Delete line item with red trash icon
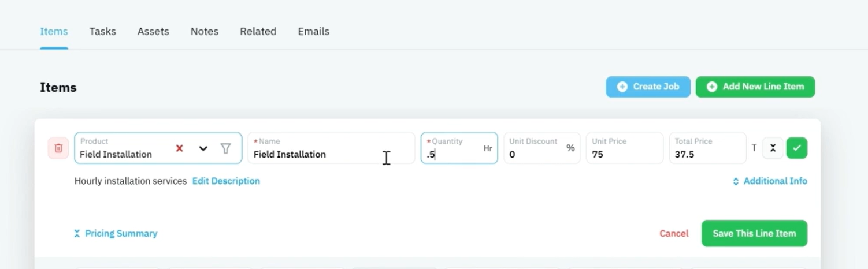868x269 pixels. coord(58,148)
